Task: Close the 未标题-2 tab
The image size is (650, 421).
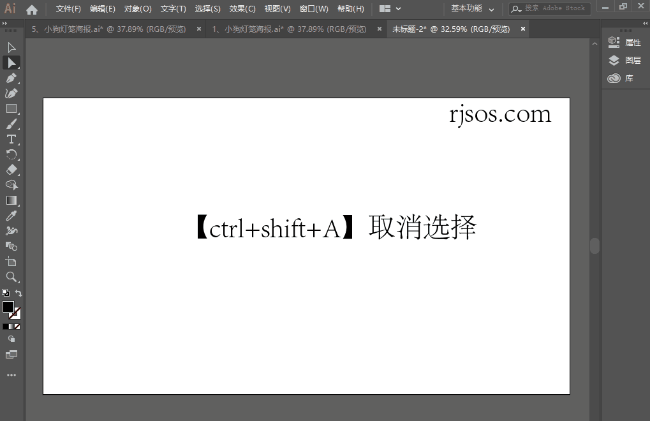Action: tap(523, 29)
